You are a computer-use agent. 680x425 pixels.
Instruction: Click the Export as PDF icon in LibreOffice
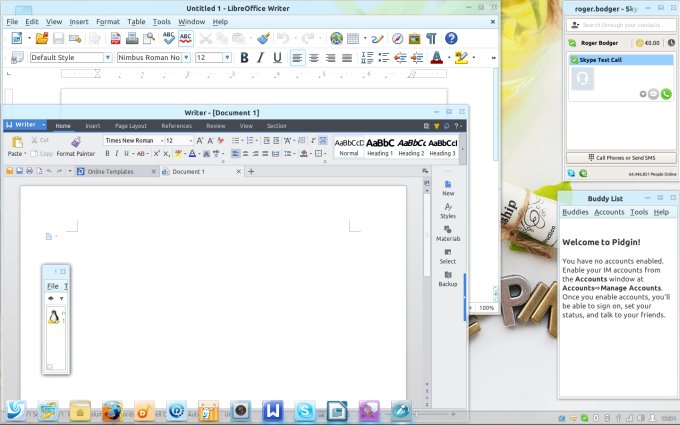click(x=116, y=38)
